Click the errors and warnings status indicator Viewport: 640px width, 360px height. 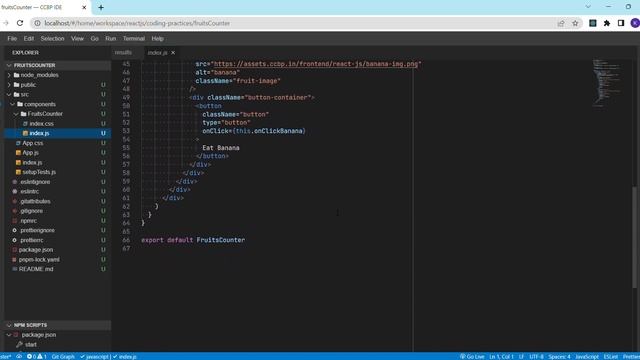pos(36,356)
